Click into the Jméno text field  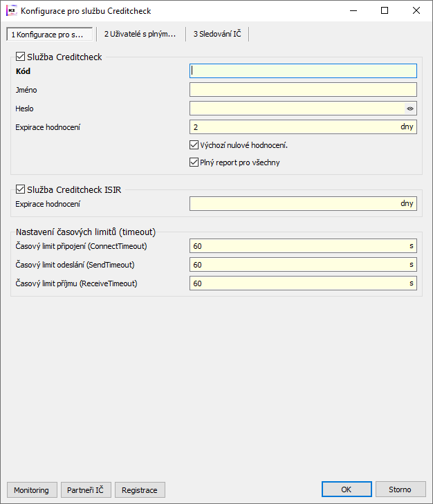tap(302, 90)
